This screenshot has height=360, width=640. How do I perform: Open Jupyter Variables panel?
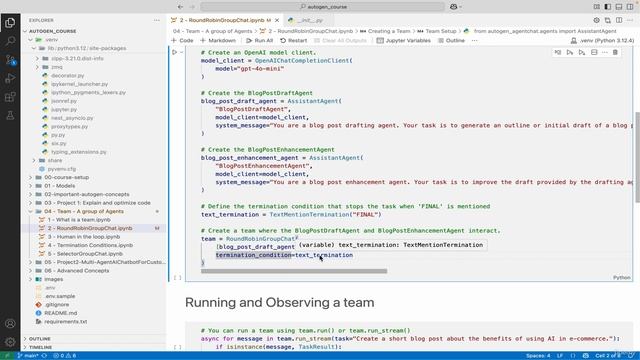click(404, 40)
